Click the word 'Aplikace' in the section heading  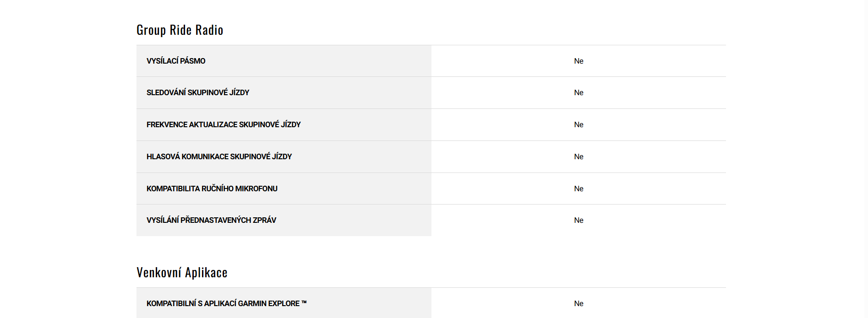pos(206,273)
